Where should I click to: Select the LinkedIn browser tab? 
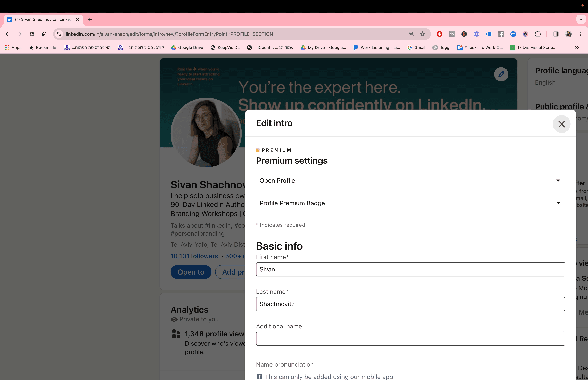pyautogui.click(x=43, y=20)
